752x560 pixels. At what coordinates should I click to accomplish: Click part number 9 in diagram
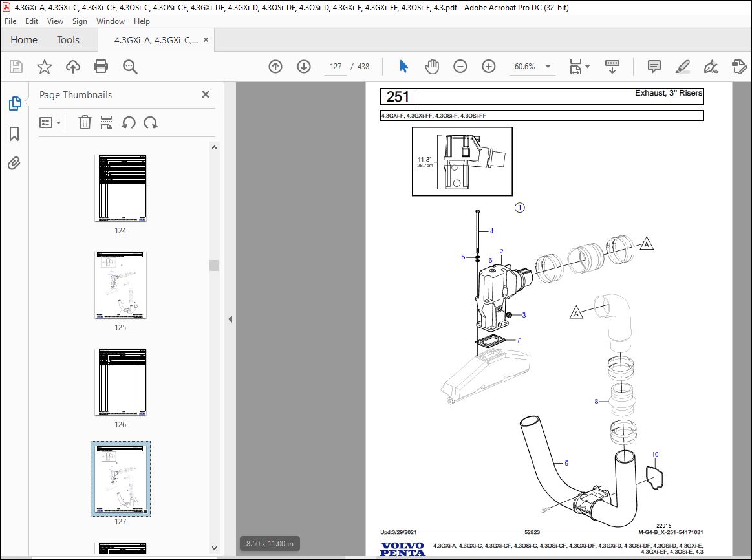566,463
